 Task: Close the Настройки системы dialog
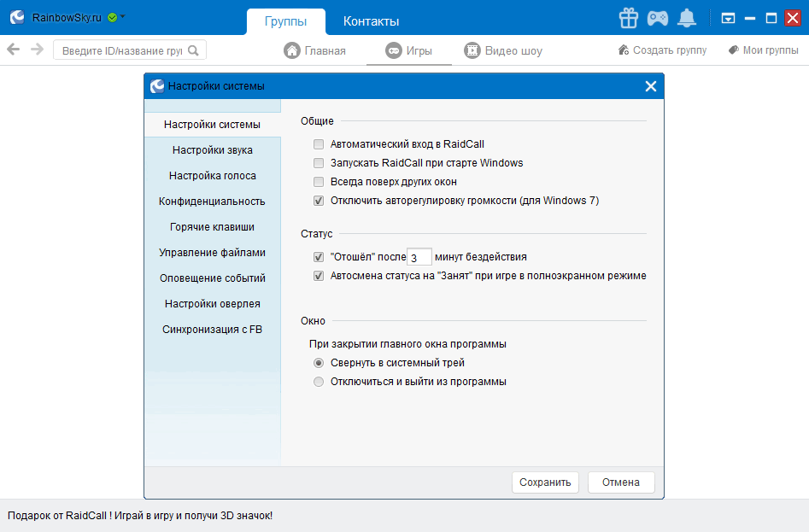651,86
